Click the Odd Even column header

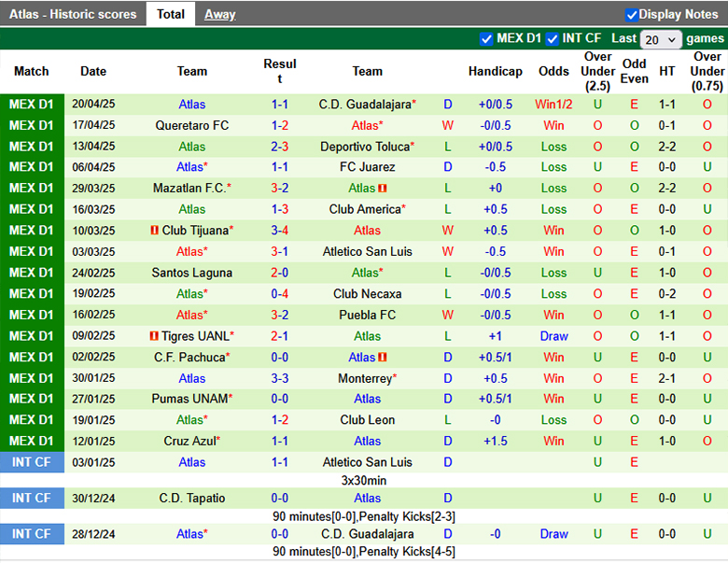(635, 72)
